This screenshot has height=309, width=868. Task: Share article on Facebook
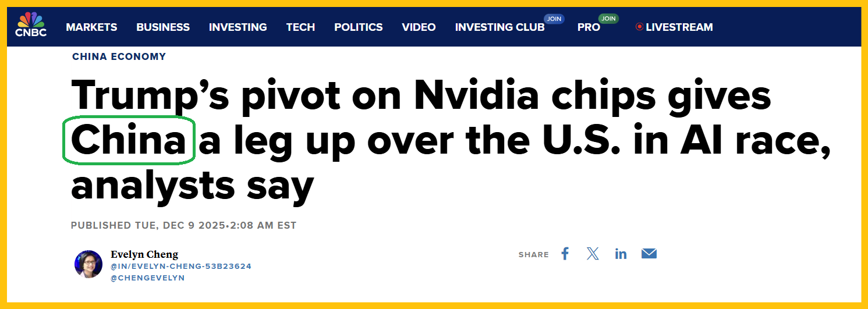click(x=565, y=254)
